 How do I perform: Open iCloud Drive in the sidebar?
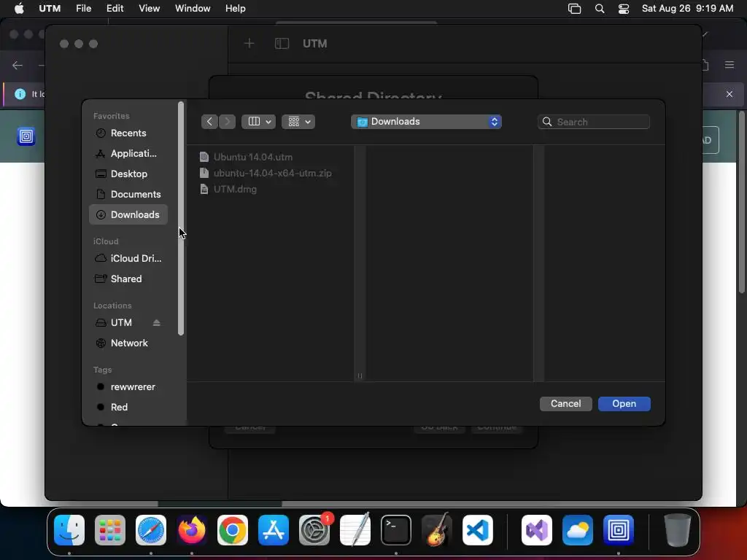coord(128,258)
